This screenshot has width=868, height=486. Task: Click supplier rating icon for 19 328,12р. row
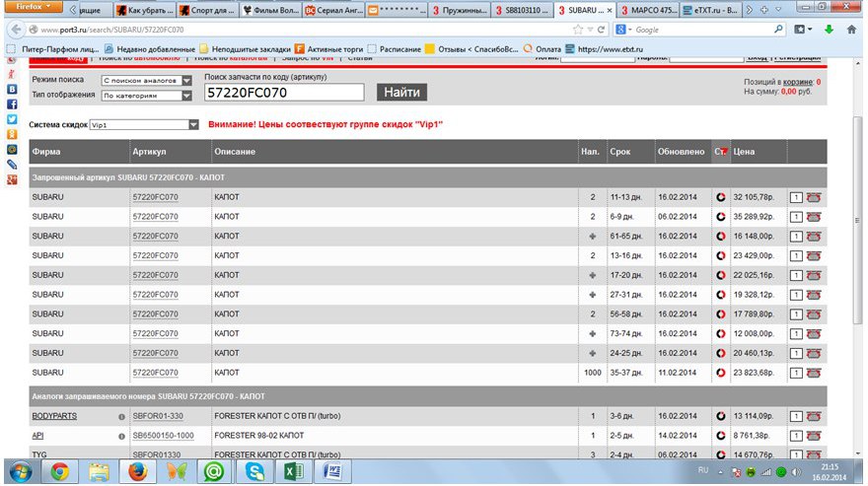pyautogui.click(x=720, y=295)
